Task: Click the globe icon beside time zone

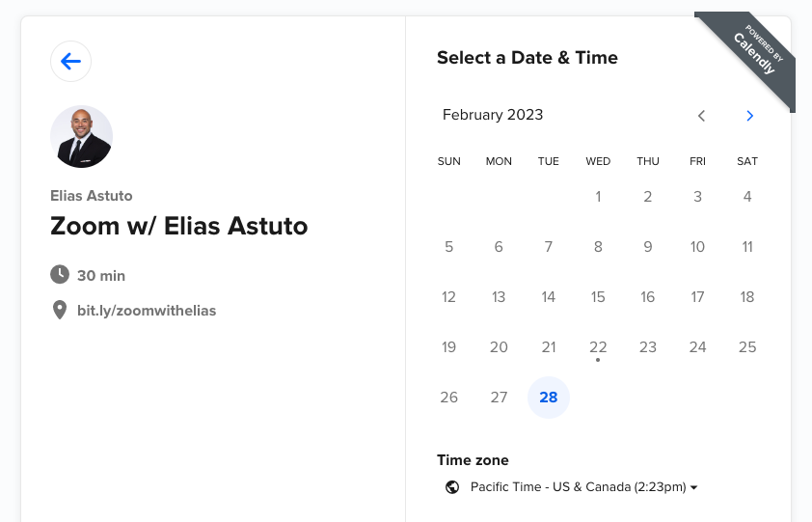Action: coord(452,487)
